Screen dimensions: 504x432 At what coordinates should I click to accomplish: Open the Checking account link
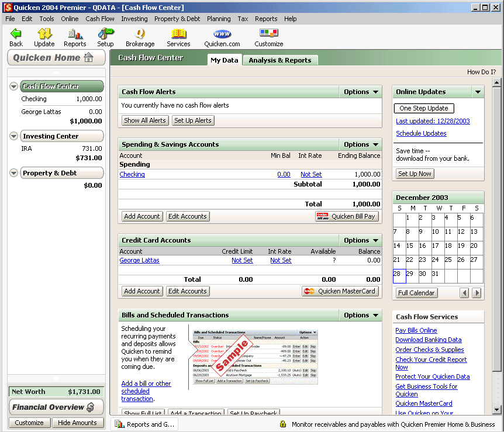coord(132,174)
